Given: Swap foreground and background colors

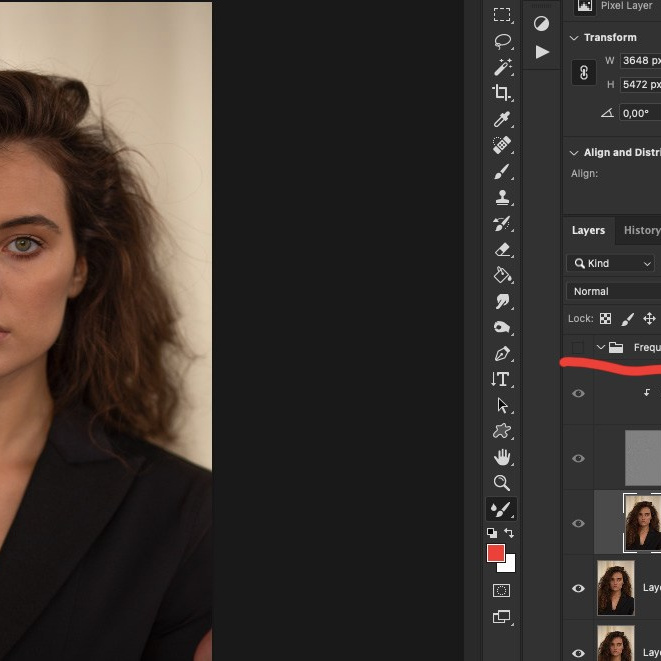Looking at the screenshot, I should [509, 533].
